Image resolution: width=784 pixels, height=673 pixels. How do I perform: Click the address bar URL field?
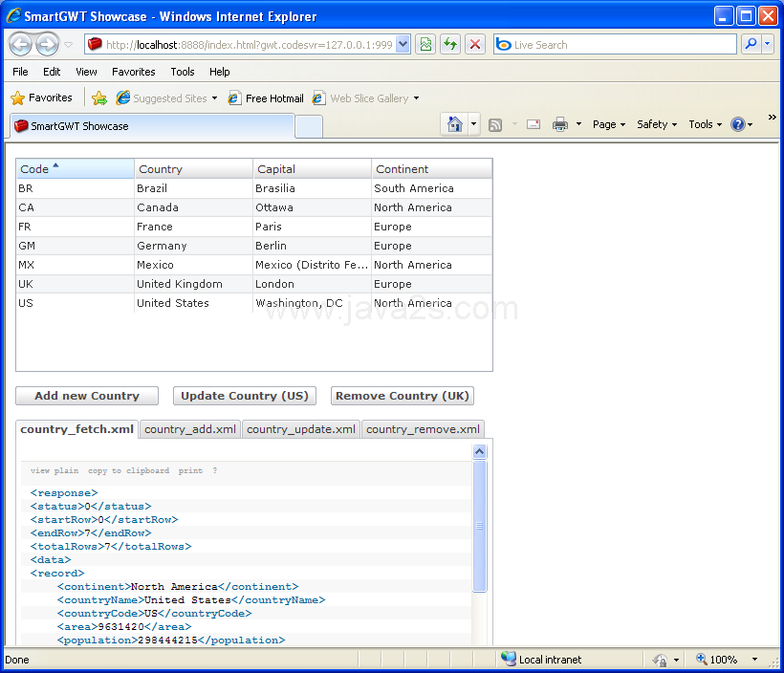tap(248, 45)
